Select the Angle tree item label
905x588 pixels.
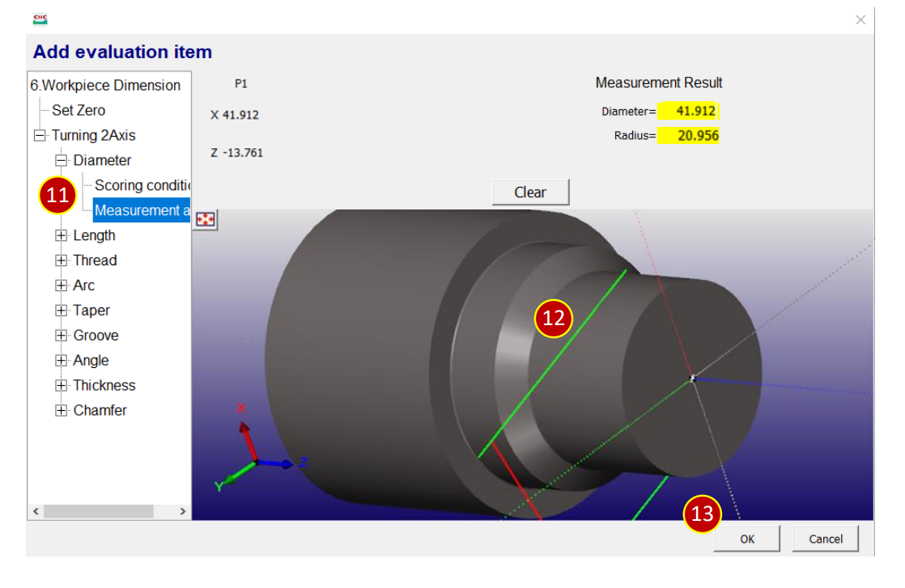[x=91, y=360]
